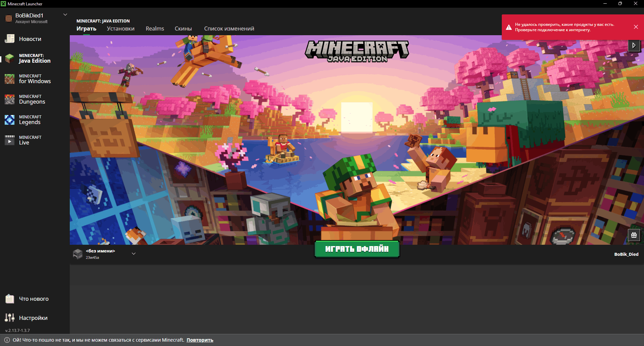Image resolution: width=644 pixels, height=346 pixels.
Task: Open Minecraft Live icon
Action: tap(9, 140)
